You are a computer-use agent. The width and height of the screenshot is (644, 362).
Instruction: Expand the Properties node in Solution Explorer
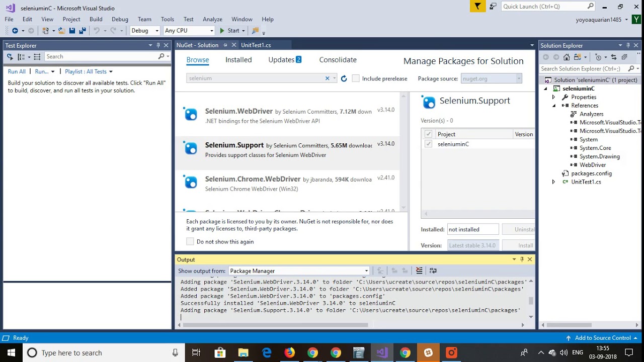pos(553,97)
